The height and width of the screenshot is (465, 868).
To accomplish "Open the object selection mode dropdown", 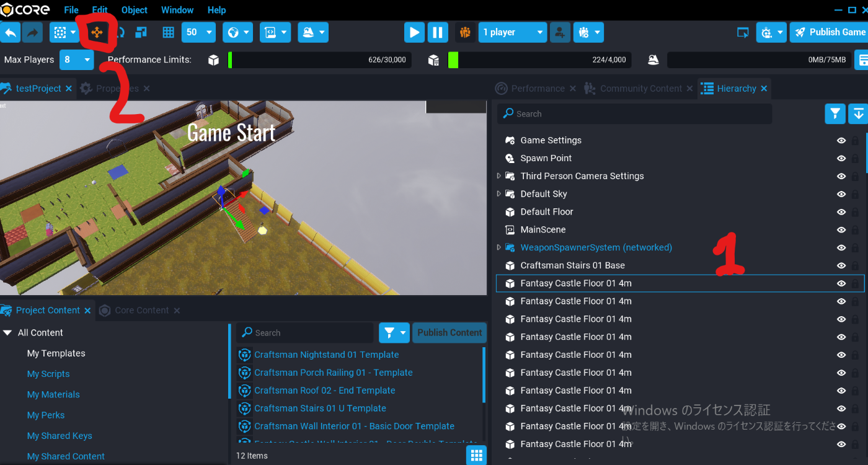I will click(x=64, y=32).
